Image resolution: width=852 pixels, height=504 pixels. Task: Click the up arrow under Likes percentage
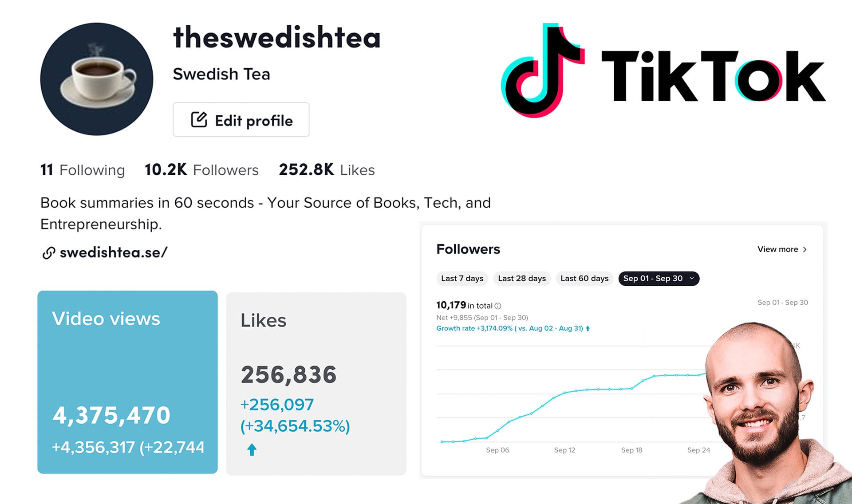pos(252,450)
